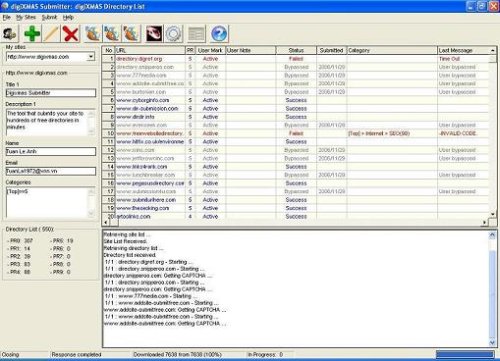Viewport: 500px width, 361px height.
Task: Click the Name input field
Action: coord(51,151)
